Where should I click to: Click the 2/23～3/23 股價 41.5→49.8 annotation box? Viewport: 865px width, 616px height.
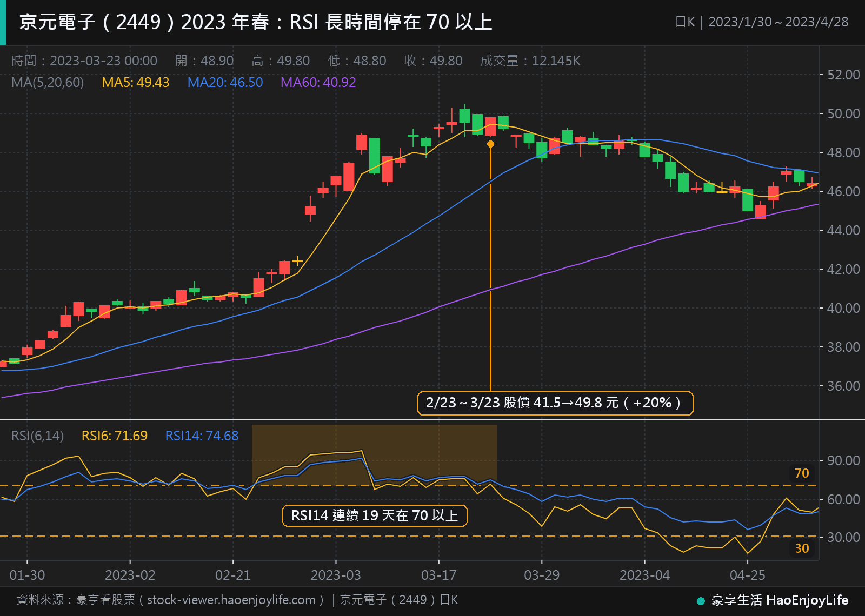(555, 403)
